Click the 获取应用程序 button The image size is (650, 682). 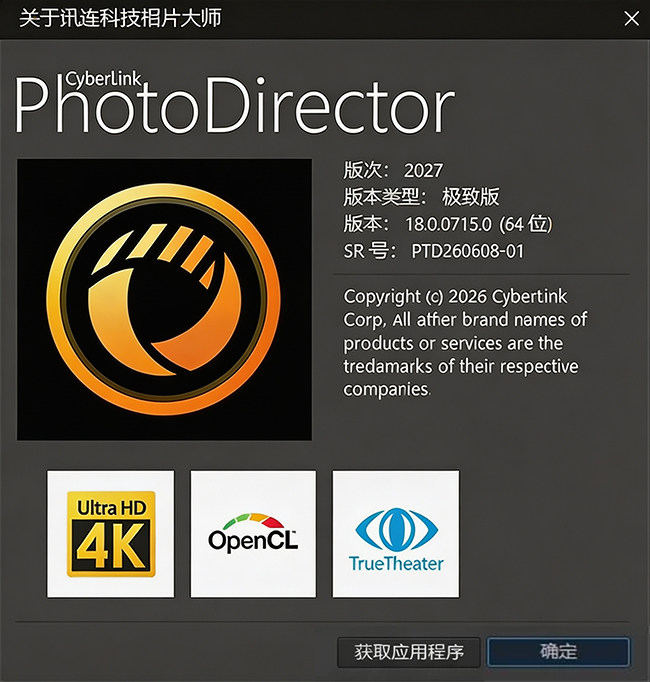[x=409, y=652]
